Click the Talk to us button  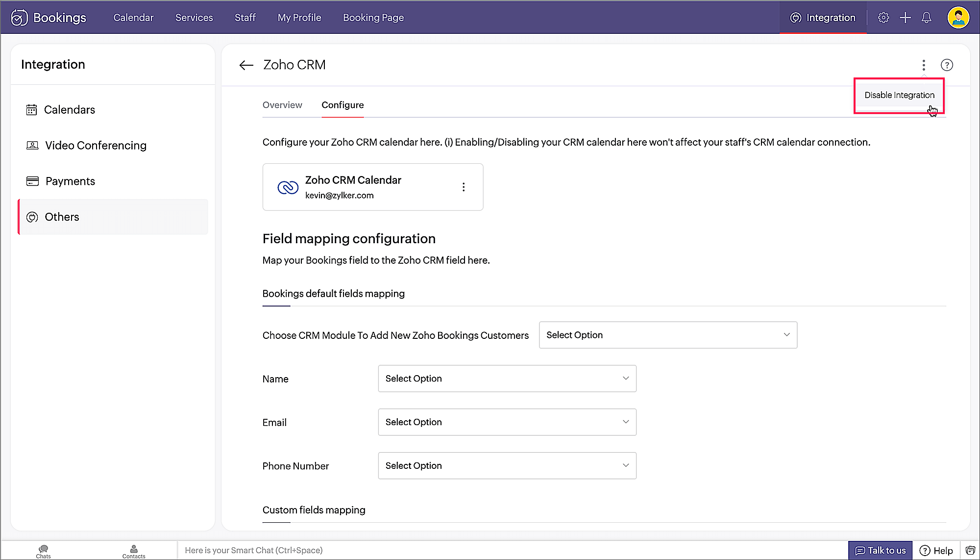coord(880,551)
